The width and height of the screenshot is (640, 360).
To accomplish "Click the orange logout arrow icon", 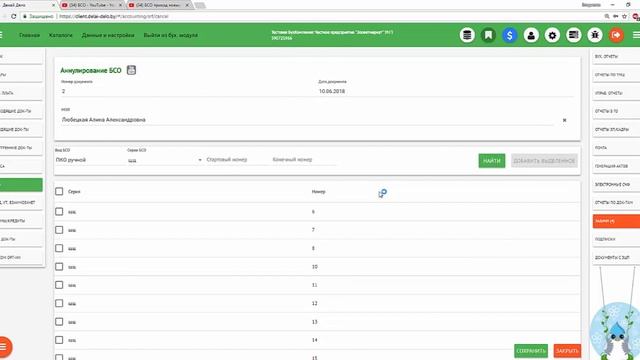I will 616,35.
